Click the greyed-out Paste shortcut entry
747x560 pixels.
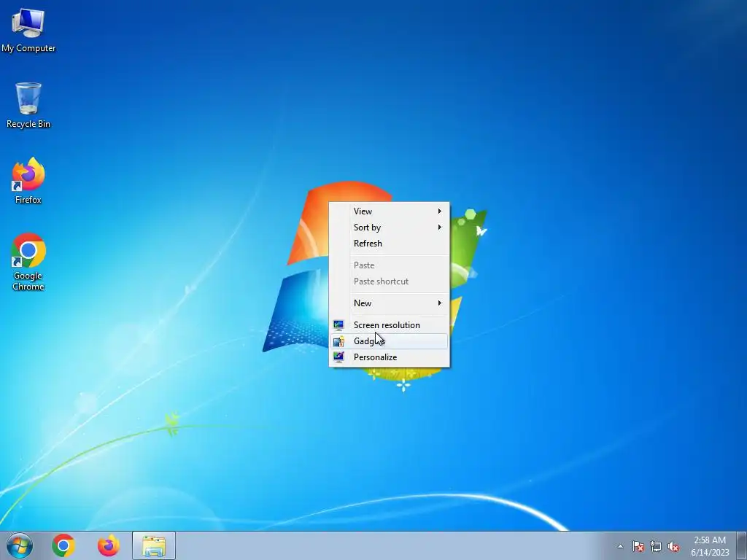pyautogui.click(x=390, y=281)
